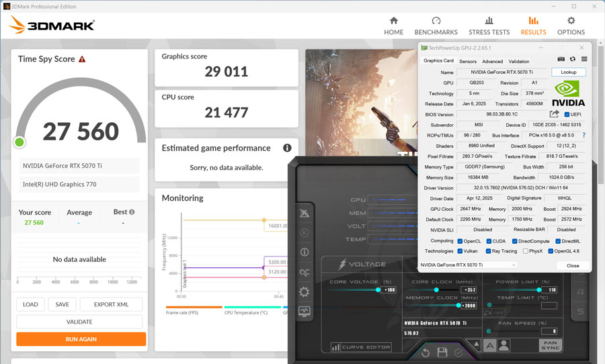Open the OPTIONS gear in 3DMark

[571, 20]
